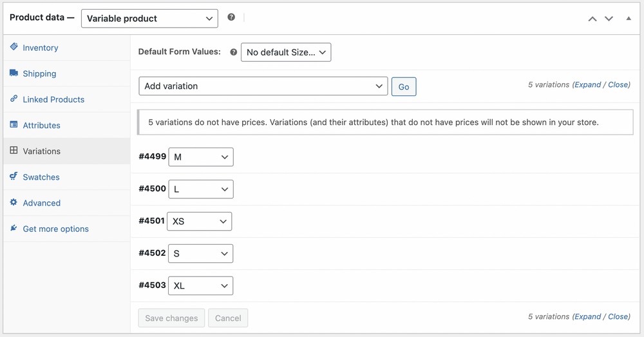Click the top Expand variations link
644x337 pixels.
coord(588,84)
